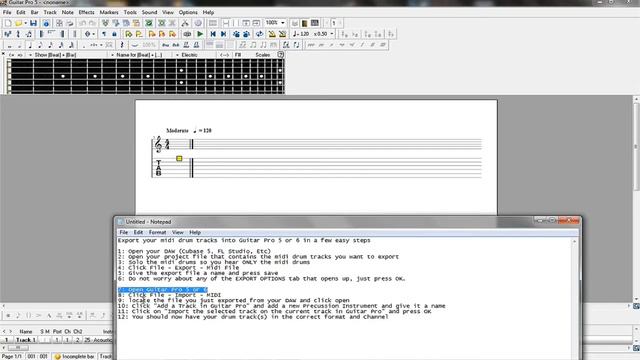Click the RSE icon left of the play button
The width and height of the screenshot is (640, 360).
(x=187, y=34)
